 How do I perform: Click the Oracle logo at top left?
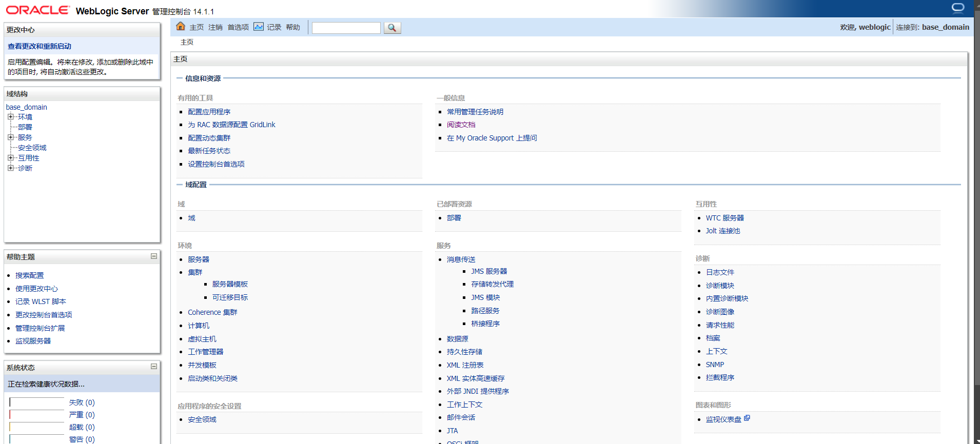point(37,10)
